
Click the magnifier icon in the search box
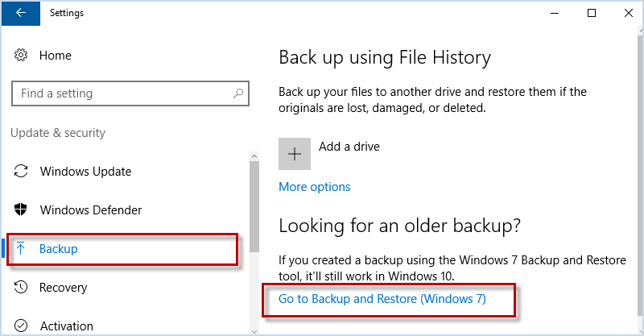pos(239,93)
